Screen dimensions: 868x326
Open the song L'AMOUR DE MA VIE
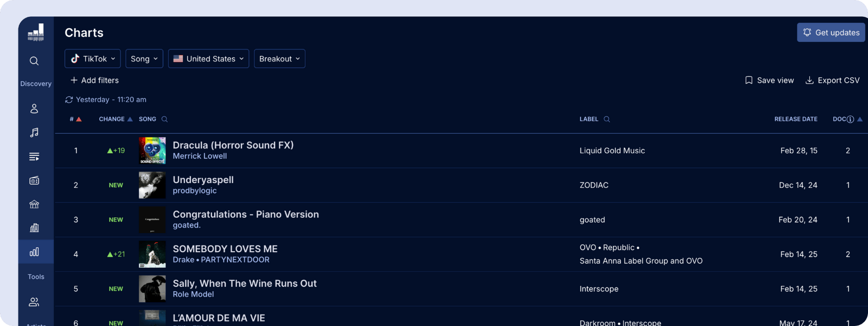(219, 318)
